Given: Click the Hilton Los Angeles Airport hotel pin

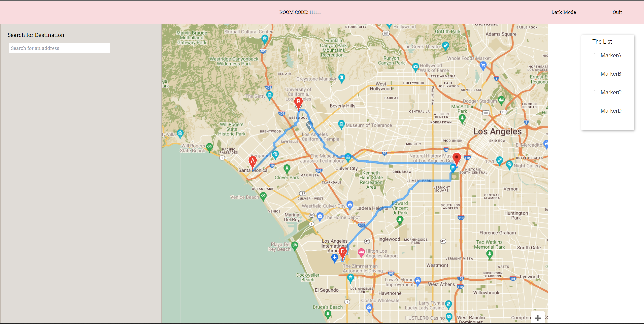Looking at the screenshot, I should pyautogui.click(x=361, y=252).
